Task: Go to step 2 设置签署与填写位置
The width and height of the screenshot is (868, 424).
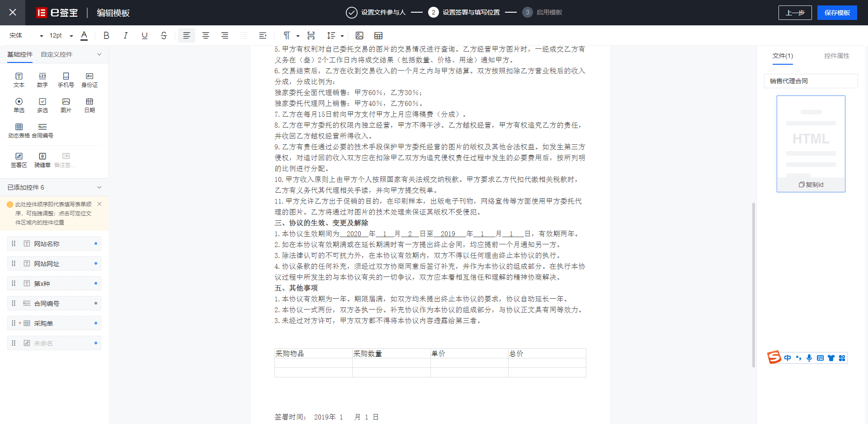Action: [464, 13]
